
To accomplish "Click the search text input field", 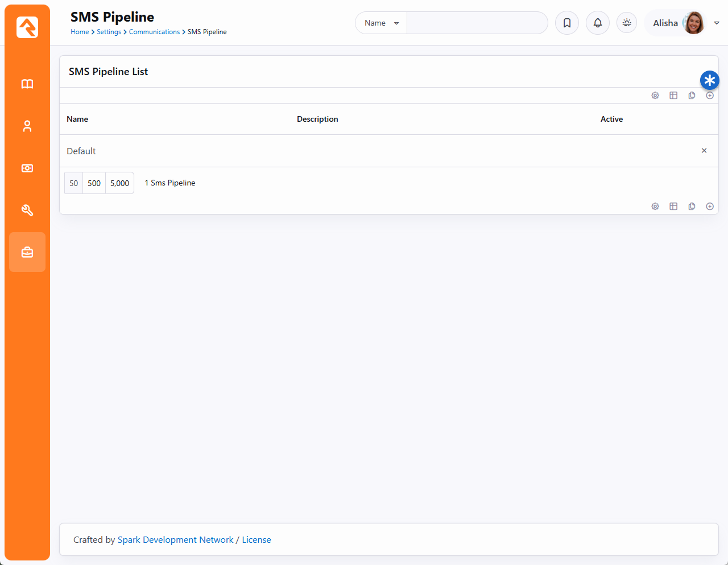I will pos(477,23).
